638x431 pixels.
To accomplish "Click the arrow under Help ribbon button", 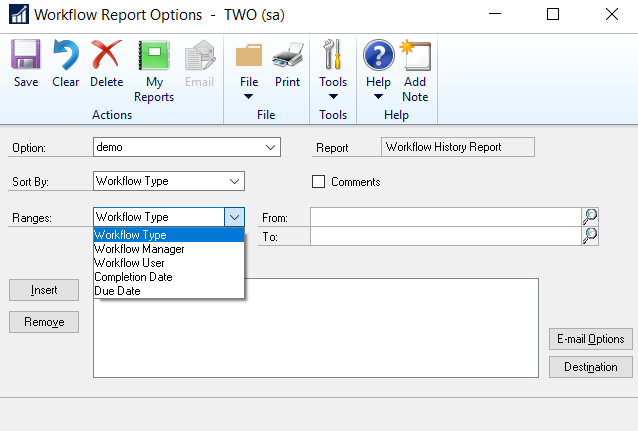I will (x=378, y=96).
